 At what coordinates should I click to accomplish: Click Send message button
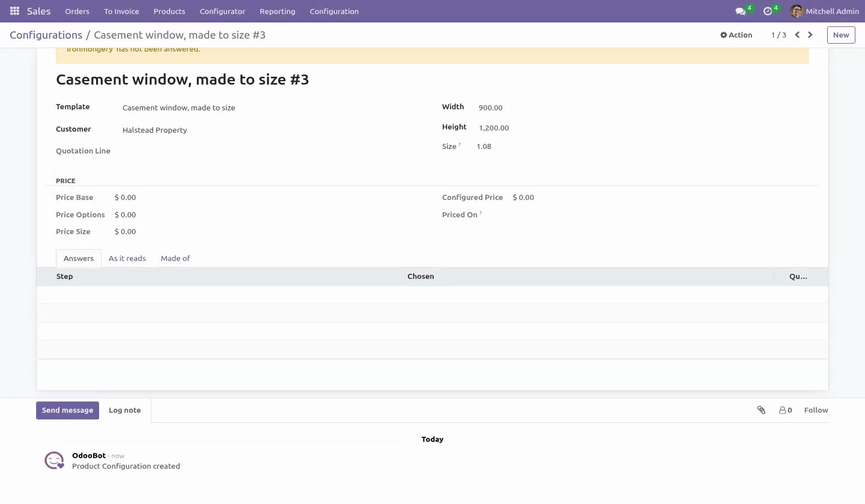(x=67, y=410)
